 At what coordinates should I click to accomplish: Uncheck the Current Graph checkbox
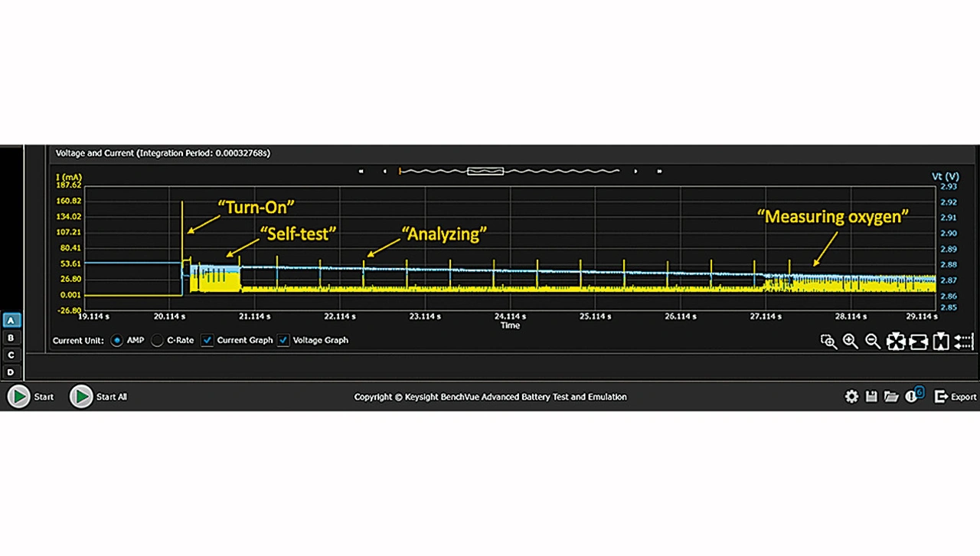click(x=207, y=341)
